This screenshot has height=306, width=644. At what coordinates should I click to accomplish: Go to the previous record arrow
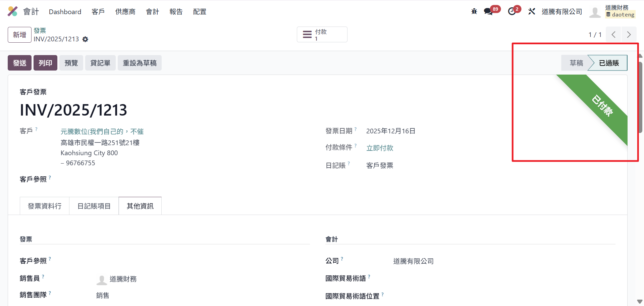pyautogui.click(x=613, y=35)
